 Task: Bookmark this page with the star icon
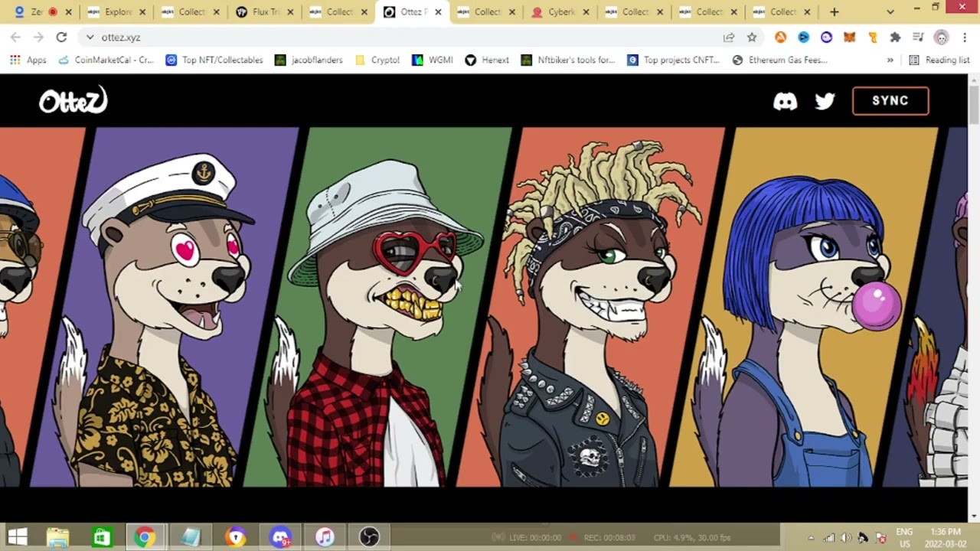click(752, 37)
